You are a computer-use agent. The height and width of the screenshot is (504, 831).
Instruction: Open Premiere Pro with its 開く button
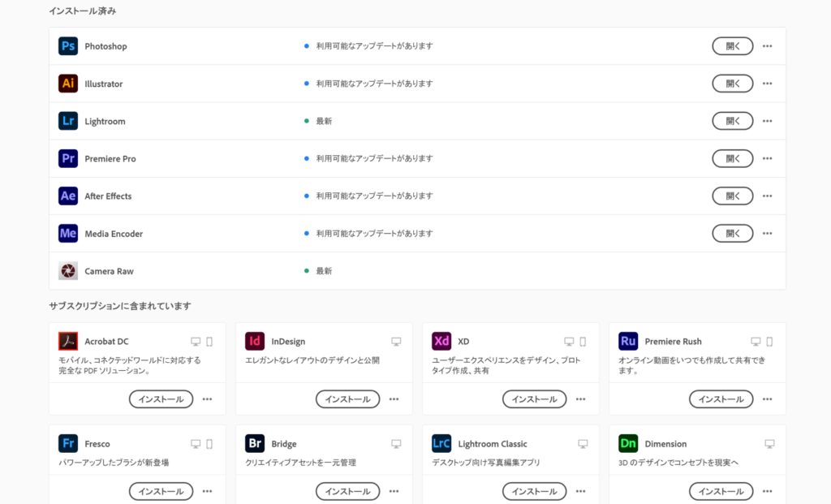tap(733, 158)
